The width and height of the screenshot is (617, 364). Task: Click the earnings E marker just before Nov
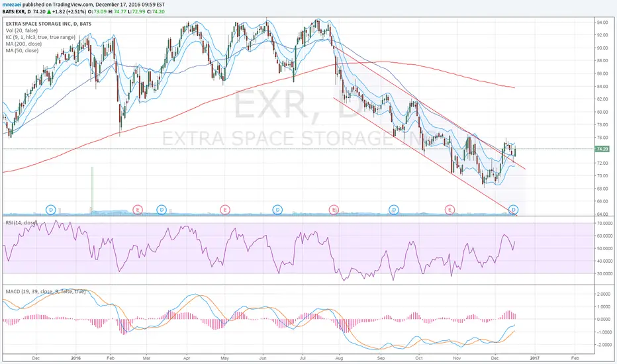point(450,210)
